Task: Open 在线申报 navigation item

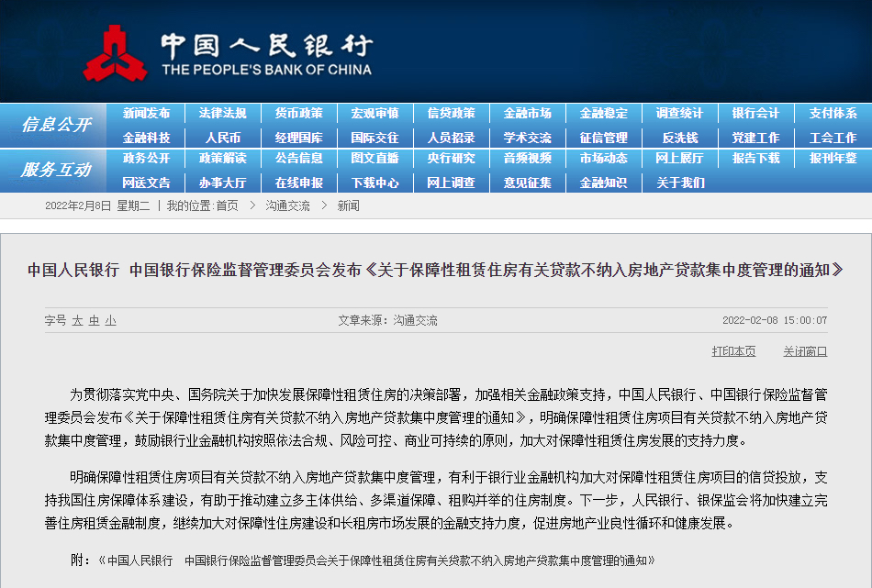Action: click(298, 183)
